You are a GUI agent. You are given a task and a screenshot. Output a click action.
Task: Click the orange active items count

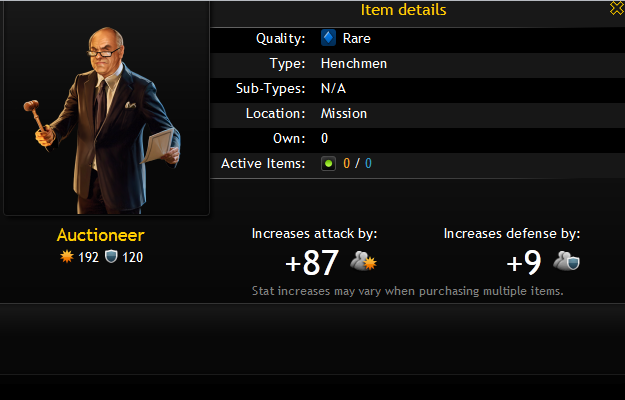346,163
